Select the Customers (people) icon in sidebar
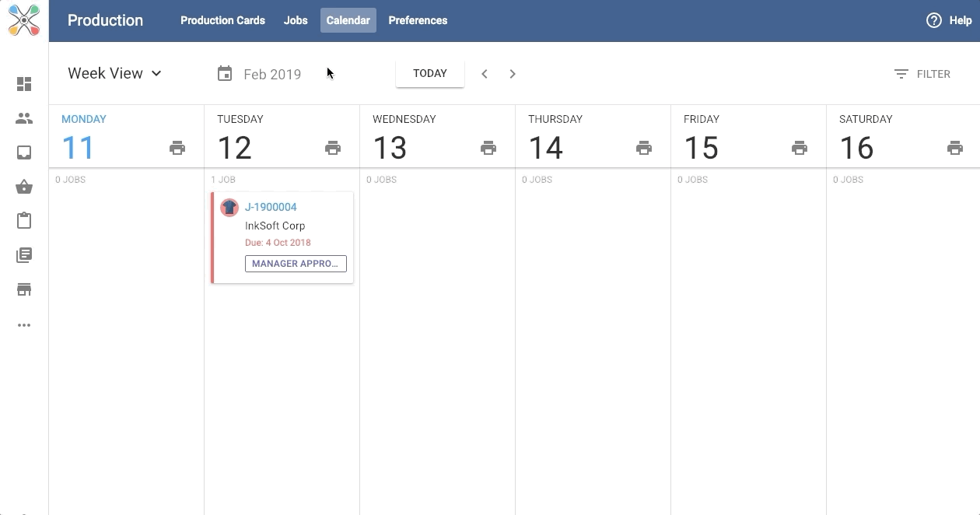This screenshot has width=980, height=515. (x=24, y=118)
